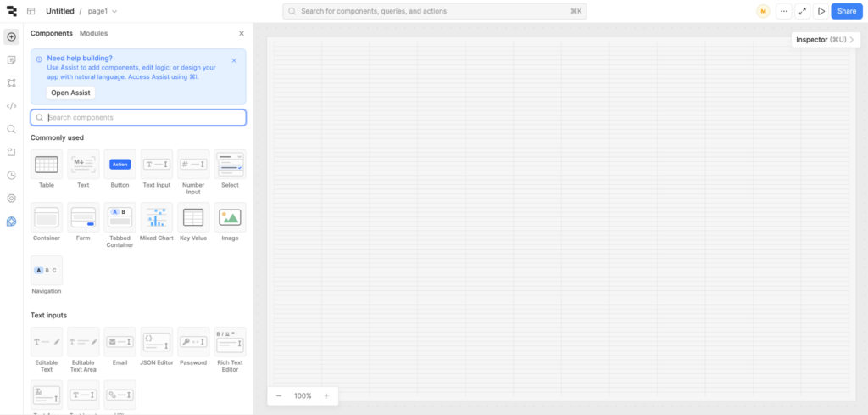Click the zoom in plus button
This screenshot has height=415, width=868.
[x=326, y=396]
